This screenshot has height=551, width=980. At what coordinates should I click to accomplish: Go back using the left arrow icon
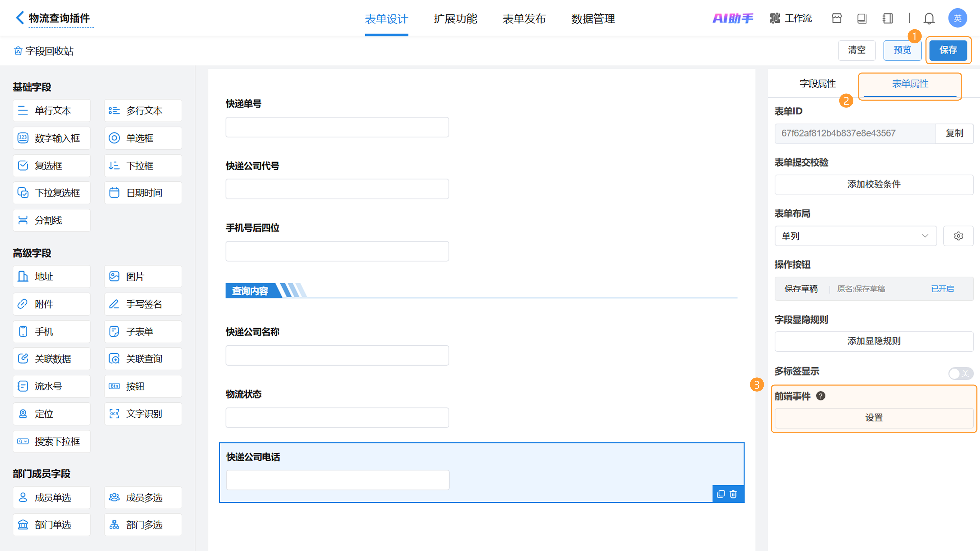[20, 18]
